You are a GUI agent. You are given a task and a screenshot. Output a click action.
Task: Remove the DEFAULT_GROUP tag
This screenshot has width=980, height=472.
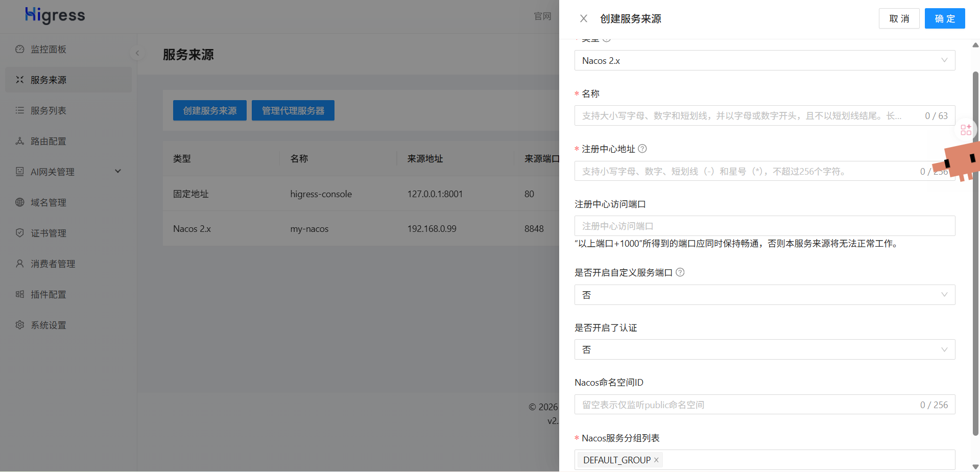(656, 460)
